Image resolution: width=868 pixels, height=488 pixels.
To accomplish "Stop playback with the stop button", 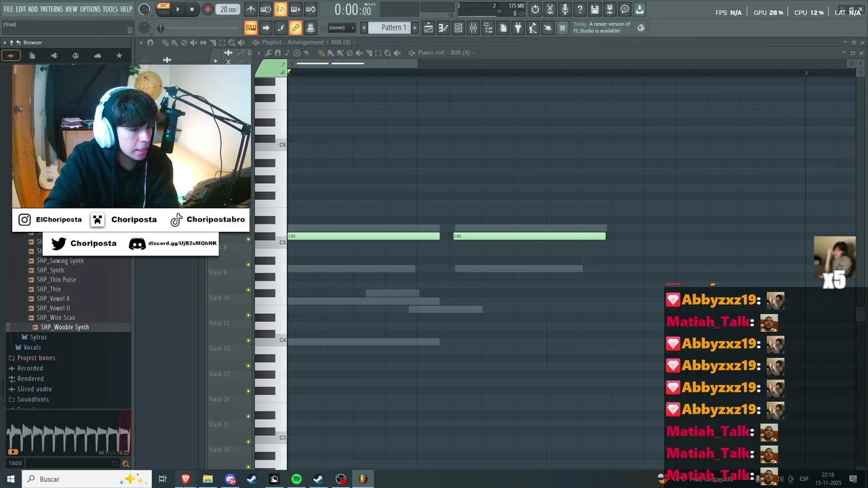I will tap(192, 9).
